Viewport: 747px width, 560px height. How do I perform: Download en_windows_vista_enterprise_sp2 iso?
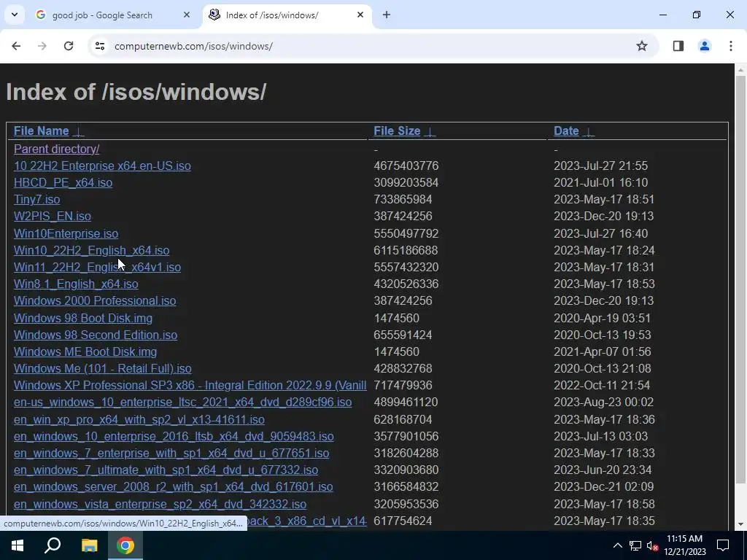160,504
